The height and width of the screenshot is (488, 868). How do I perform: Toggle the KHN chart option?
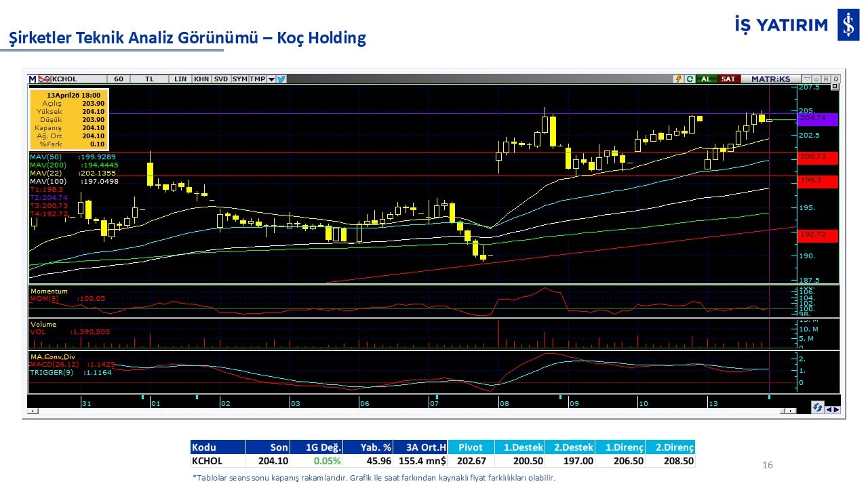201,79
